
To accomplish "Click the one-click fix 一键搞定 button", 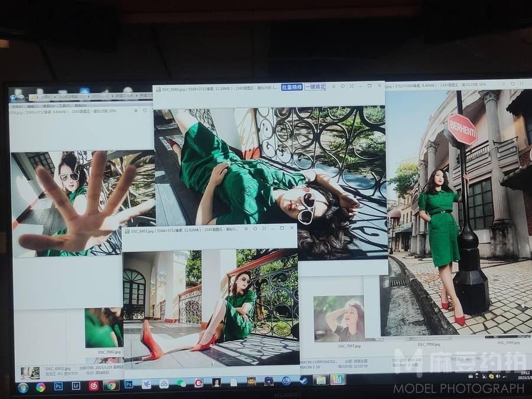I will (315, 86).
